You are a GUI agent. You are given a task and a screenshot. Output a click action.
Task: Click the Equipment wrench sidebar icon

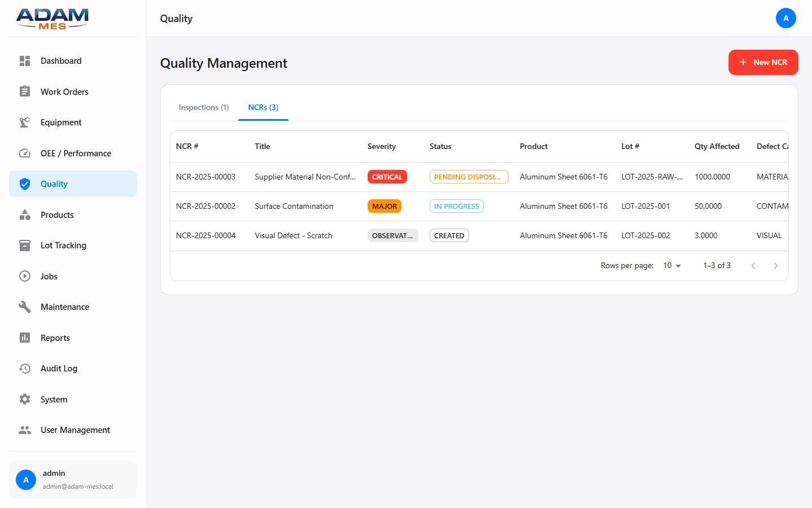coord(25,122)
